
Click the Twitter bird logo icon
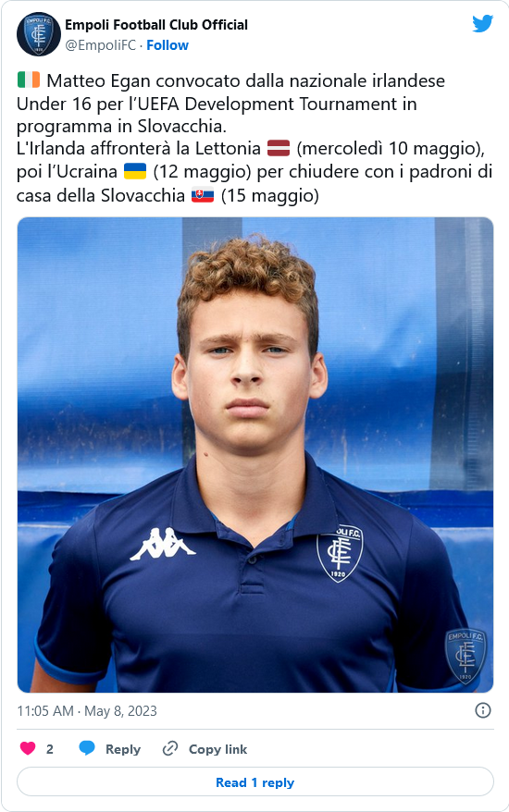point(482,24)
